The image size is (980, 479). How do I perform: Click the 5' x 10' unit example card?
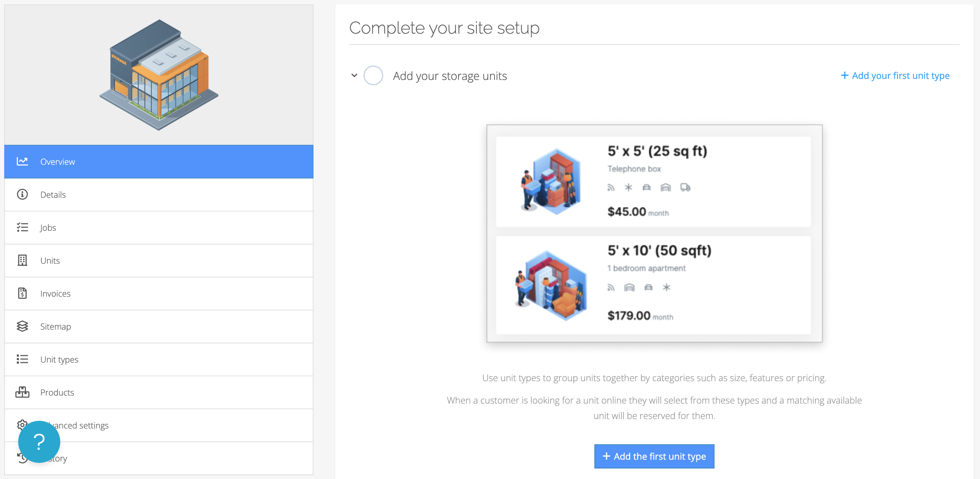pyautogui.click(x=653, y=285)
